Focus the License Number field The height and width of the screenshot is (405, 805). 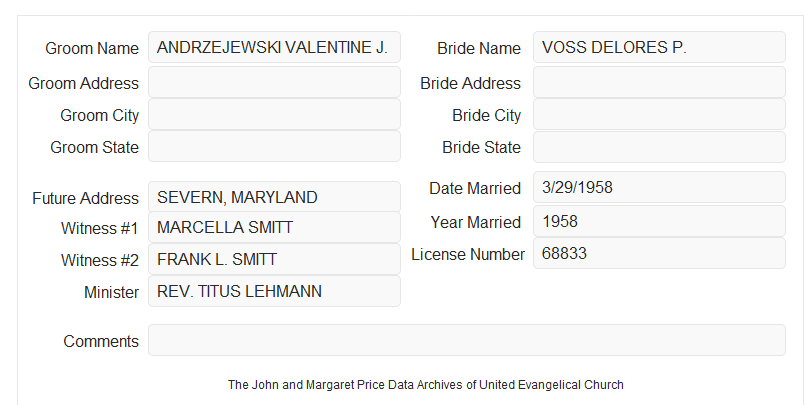pyautogui.click(x=659, y=253)
